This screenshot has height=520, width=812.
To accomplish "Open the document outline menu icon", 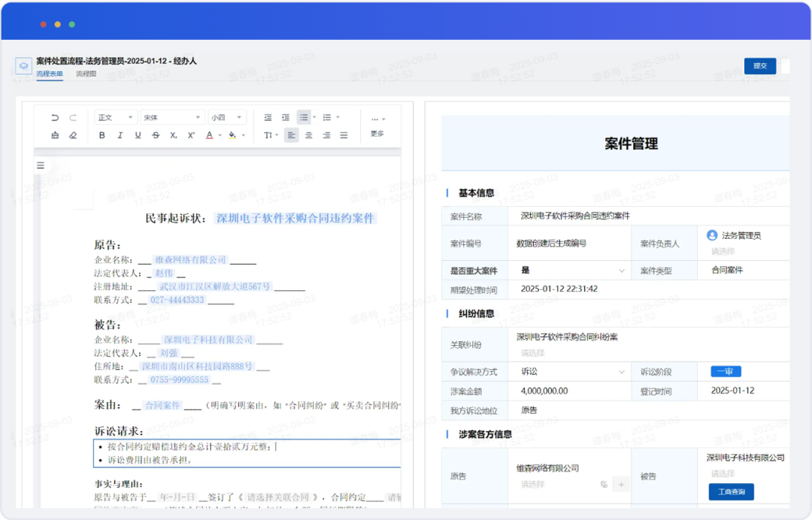I will coord(41,165).
